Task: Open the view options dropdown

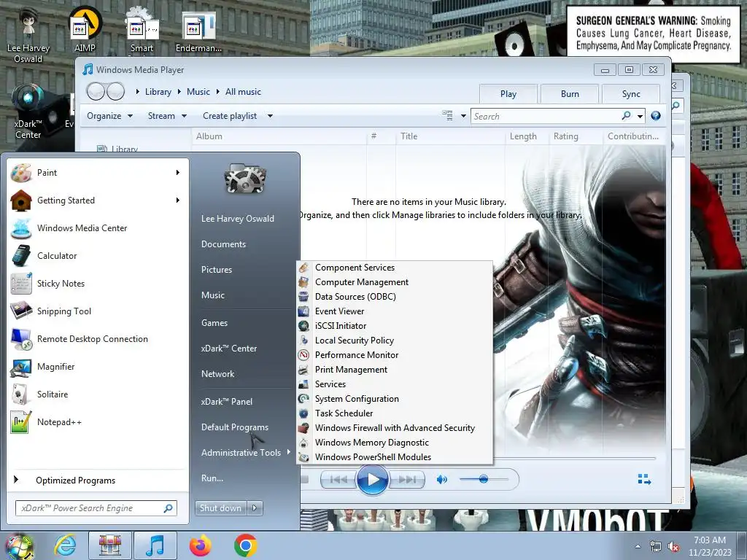Action: 463,116
